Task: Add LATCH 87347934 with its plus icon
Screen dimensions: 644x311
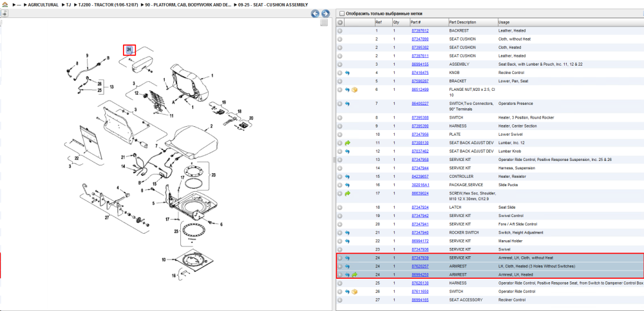Action: [340, 207]
